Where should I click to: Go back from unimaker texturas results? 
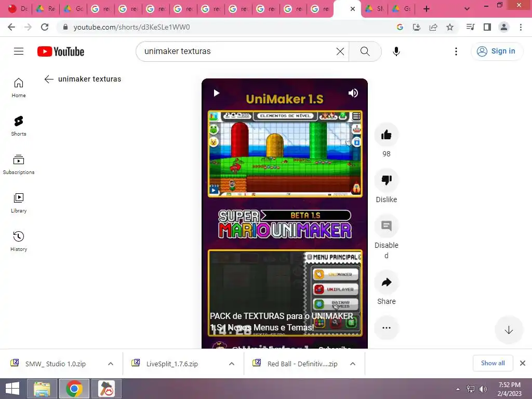49,79
